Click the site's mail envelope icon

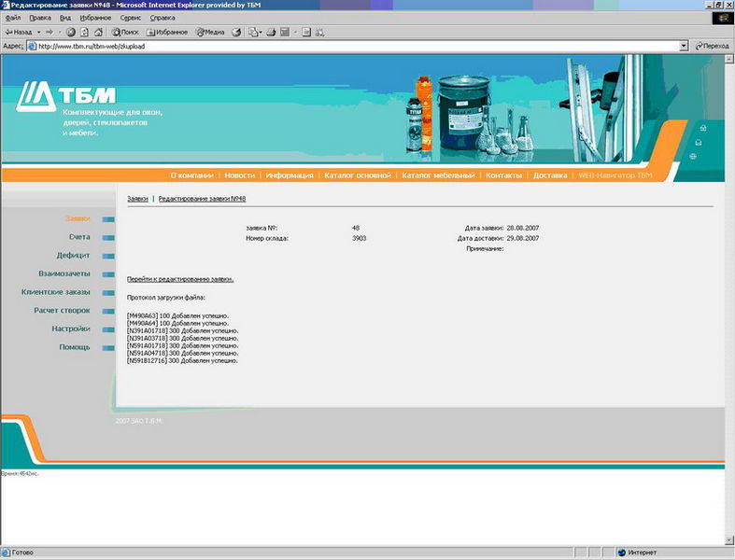(698, 142)
